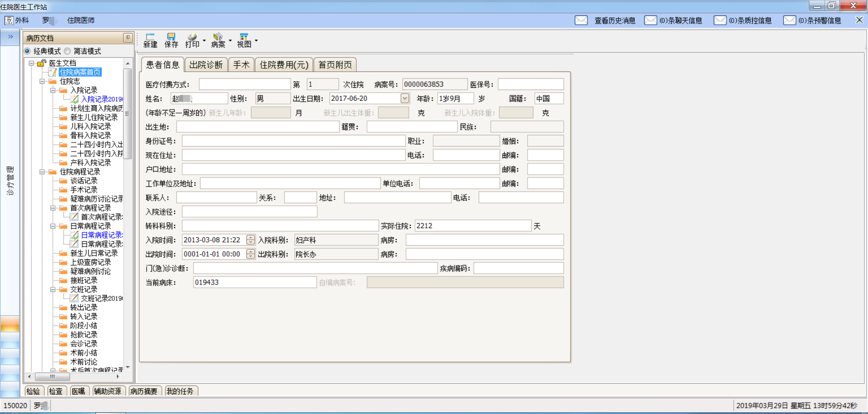Screen dimensions: 868x414
Task: Click the tree panel horizontal scrollbar thumb
Action: coord(52,376)
